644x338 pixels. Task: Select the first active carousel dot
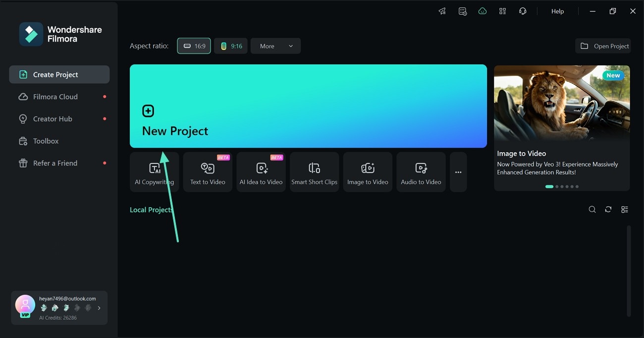pos(549,187)
